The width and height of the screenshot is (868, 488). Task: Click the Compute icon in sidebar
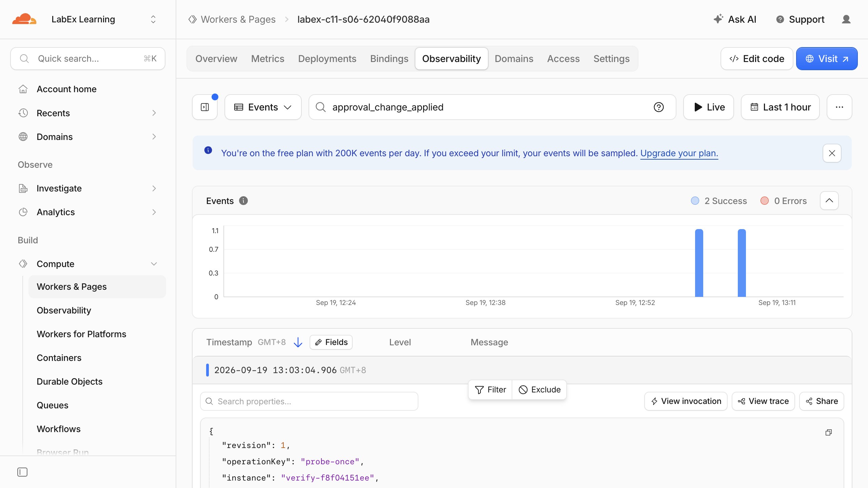pos(23,264)
